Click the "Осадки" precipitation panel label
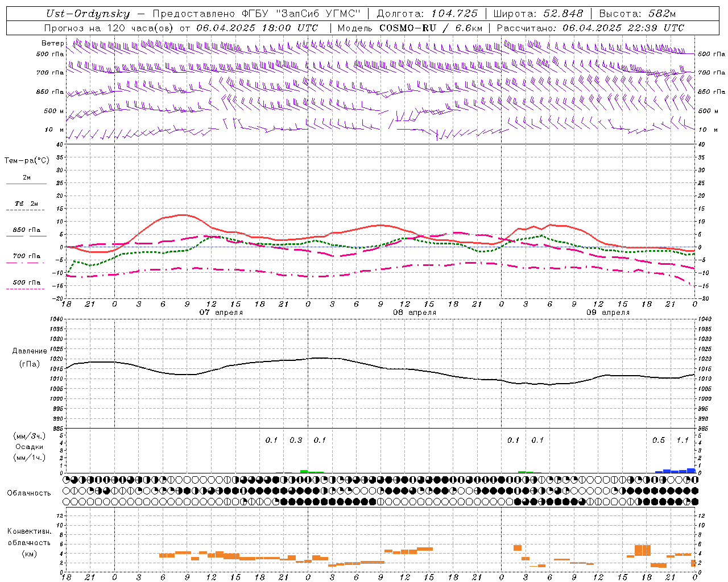The width and height of the screenshot is (728, 582). [x=30, y=447]
